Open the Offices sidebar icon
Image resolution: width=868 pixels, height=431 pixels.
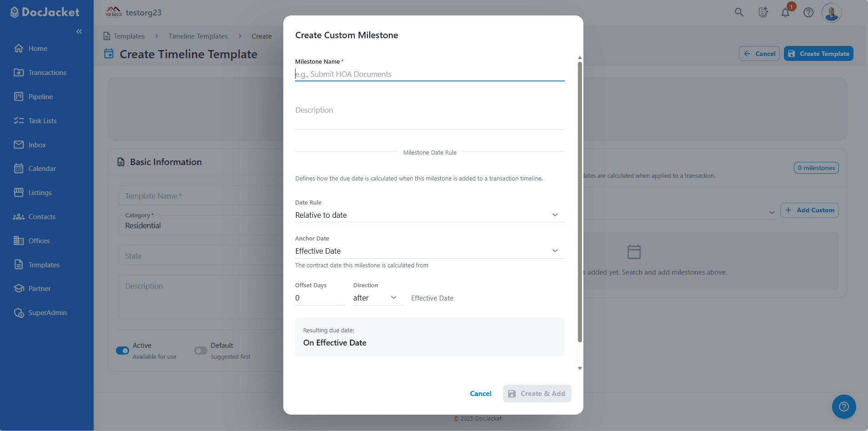coord(19,241)
